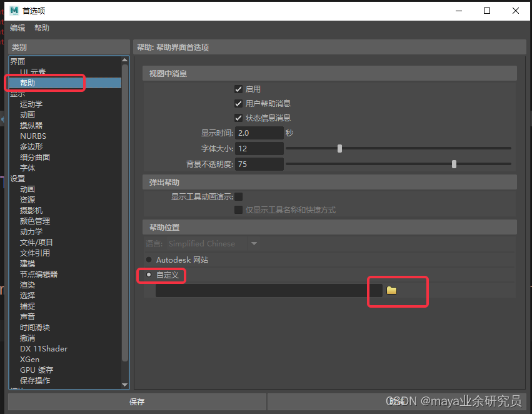Select the Autodesk 网站 radio button
Image resolution: width=532 pixels, height=414 pixels.
click(x=149, y=260)
